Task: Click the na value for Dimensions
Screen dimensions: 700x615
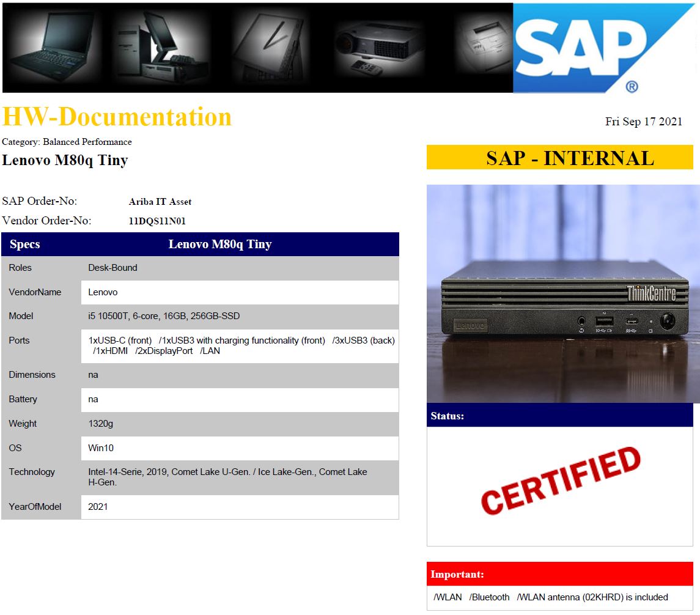Action: [93, 375]
